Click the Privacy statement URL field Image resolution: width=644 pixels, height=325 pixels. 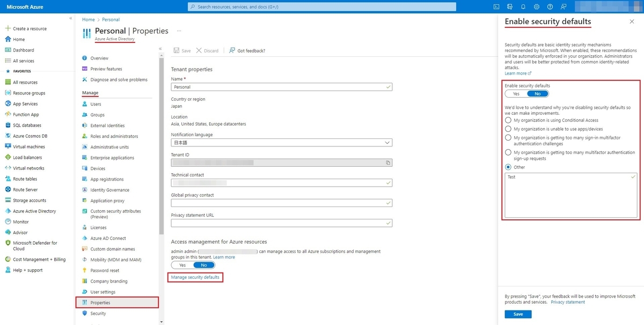click(282, 223)
